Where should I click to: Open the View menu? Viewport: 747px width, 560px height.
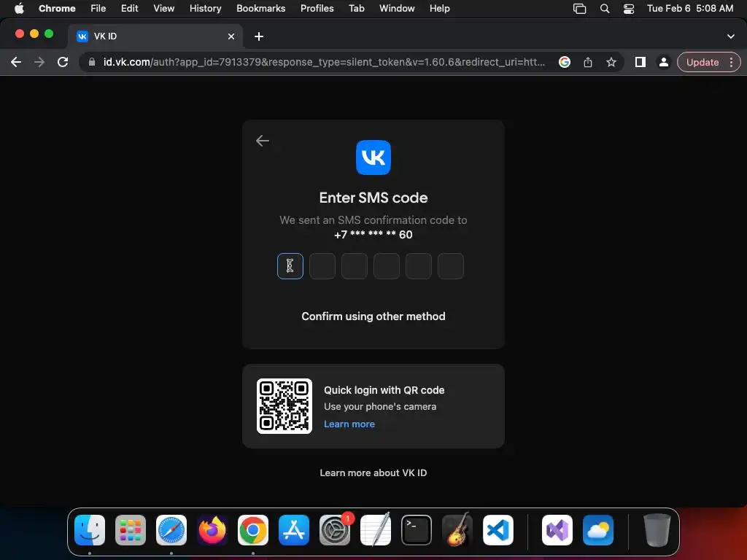pyautogui.click(x=163, y=8)
